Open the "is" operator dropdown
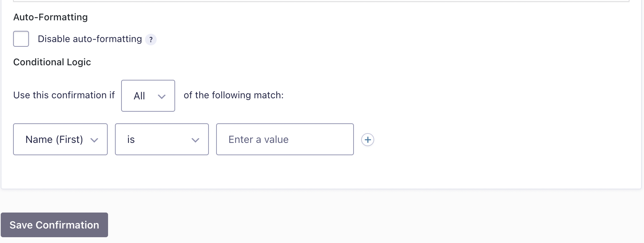The image size is (644, 243). click(x=162, y=139)
